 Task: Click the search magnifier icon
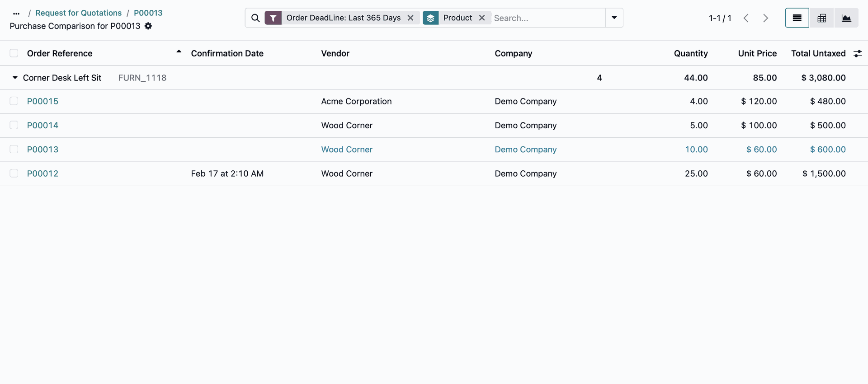pos(255,18)
